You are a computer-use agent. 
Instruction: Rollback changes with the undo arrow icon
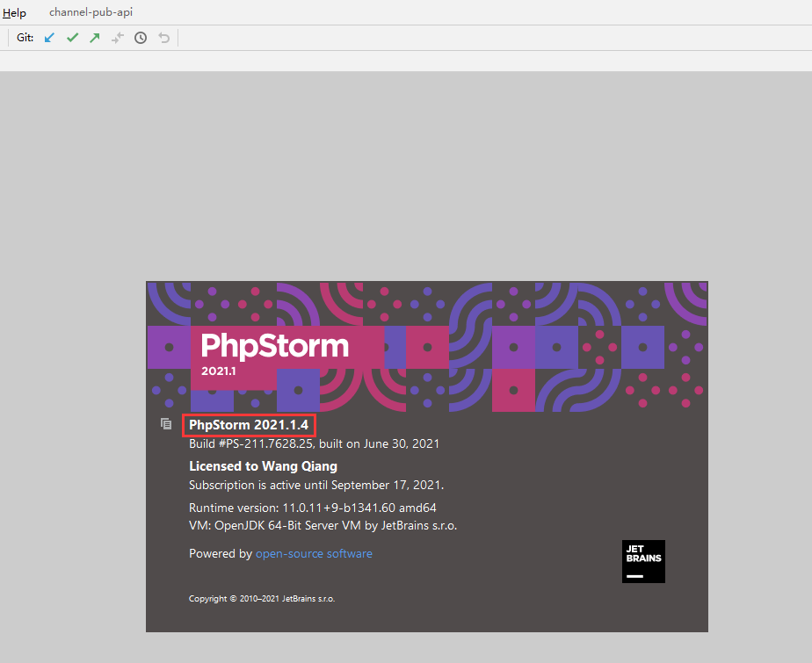coord(163,38)
